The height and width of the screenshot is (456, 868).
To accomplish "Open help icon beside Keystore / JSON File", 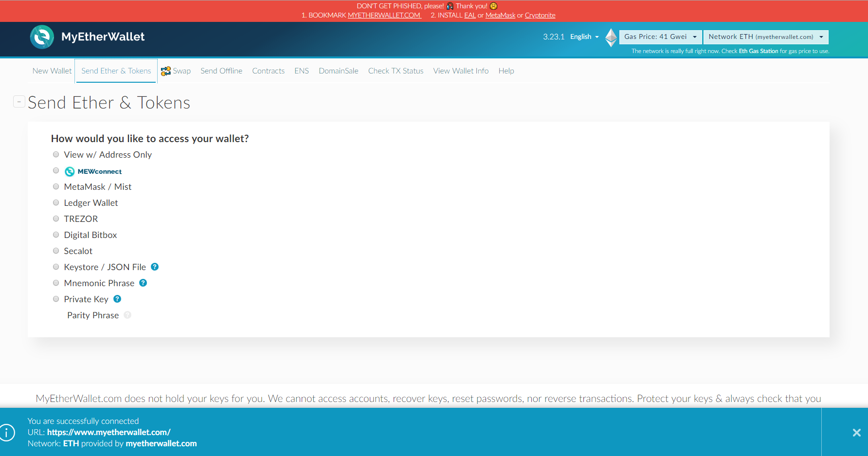I will [x=155, y=267].
